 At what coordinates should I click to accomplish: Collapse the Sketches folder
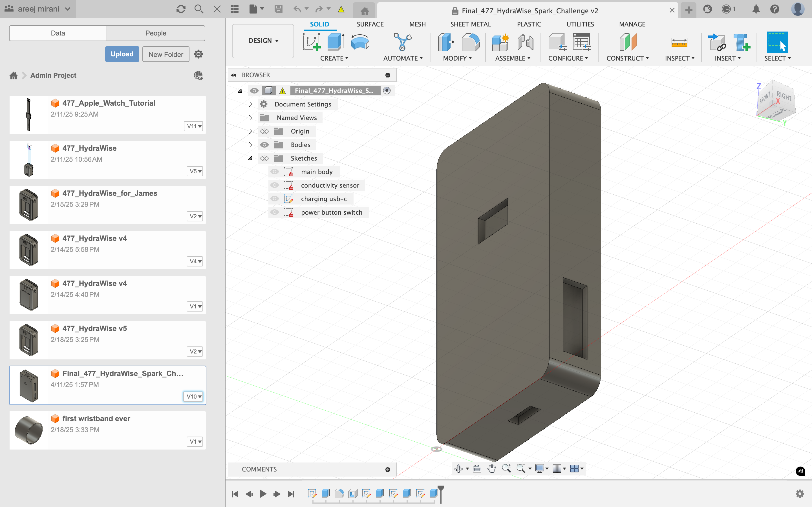250,158
